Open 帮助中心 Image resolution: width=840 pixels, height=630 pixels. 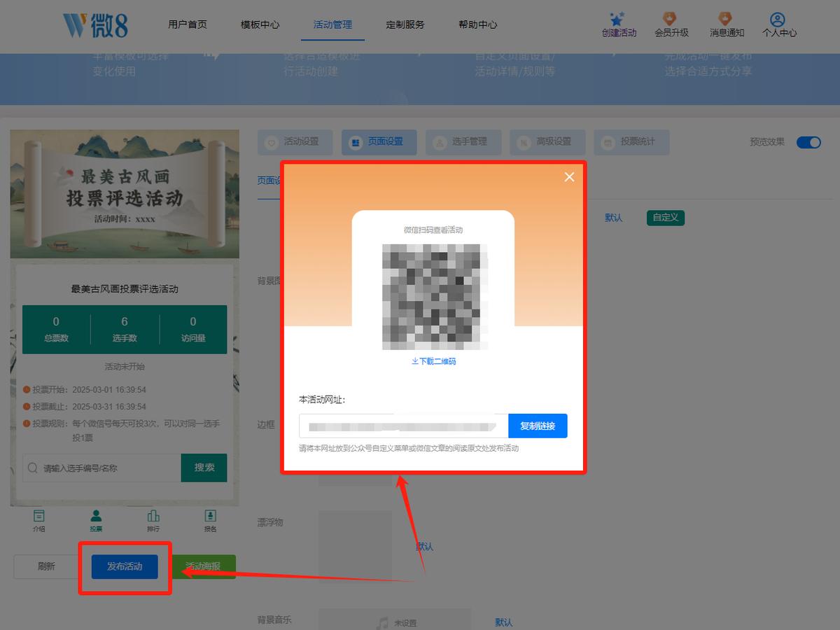pos(478,24)
